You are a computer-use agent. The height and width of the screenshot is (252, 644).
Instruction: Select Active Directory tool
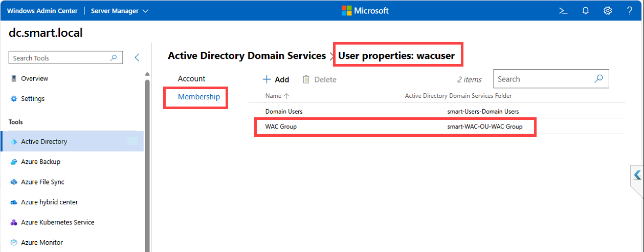(72, 141)
